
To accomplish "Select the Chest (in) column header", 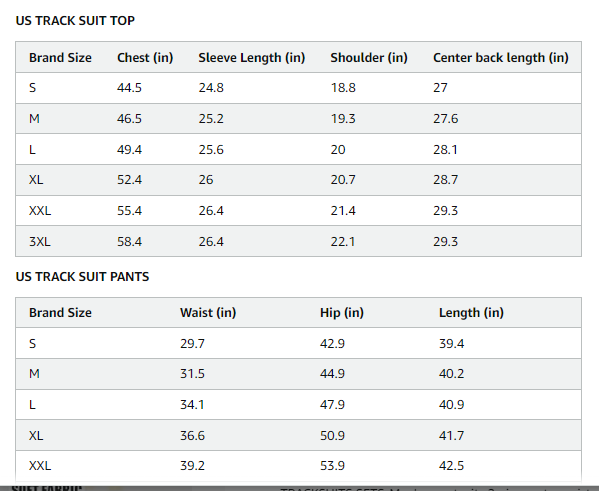I will (145, 58).
